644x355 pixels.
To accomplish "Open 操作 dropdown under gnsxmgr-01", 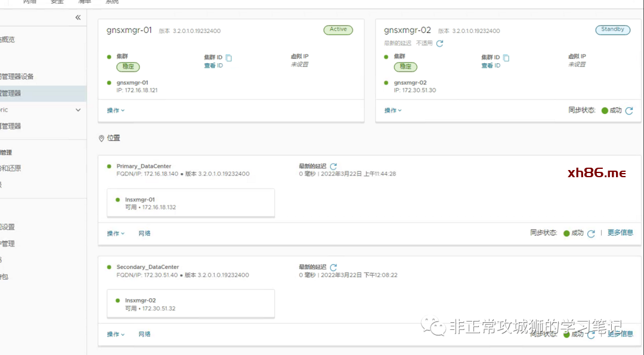I will click(x=116, y=110).
